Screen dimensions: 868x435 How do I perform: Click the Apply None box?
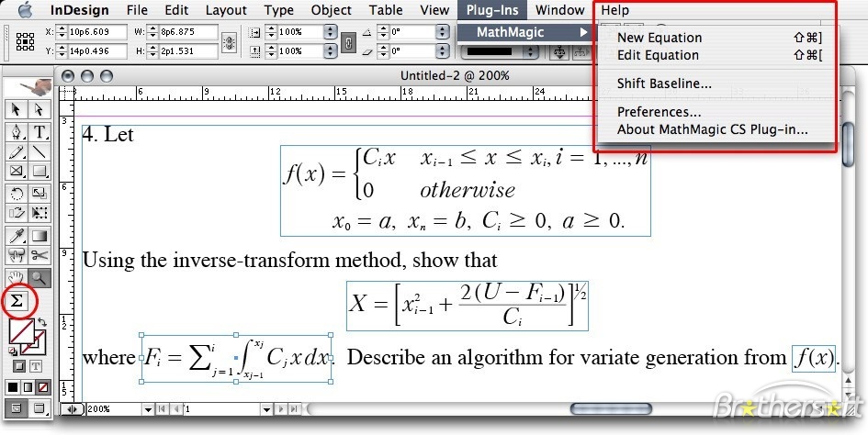click(42, 387)
